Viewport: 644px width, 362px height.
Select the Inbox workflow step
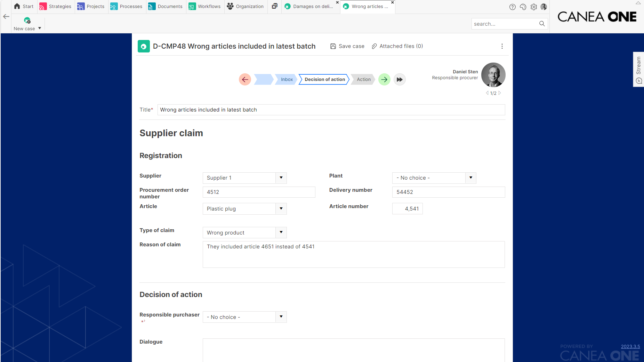click(287, 80)
